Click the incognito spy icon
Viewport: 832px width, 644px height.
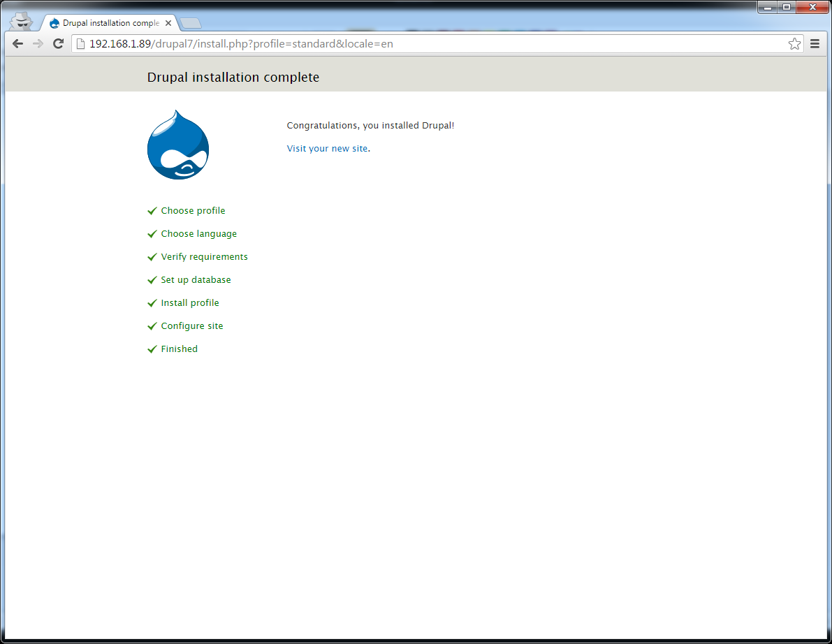[22, 21]
